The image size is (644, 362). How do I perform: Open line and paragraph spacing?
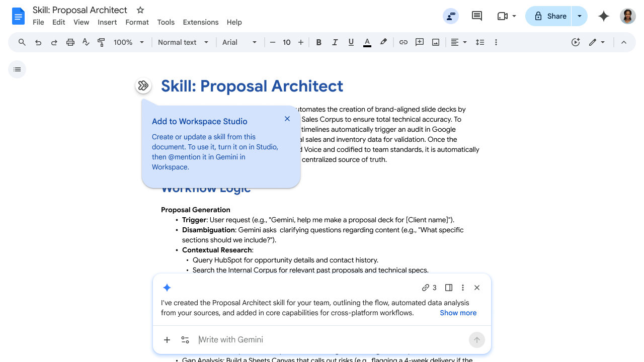pos(480,42)
